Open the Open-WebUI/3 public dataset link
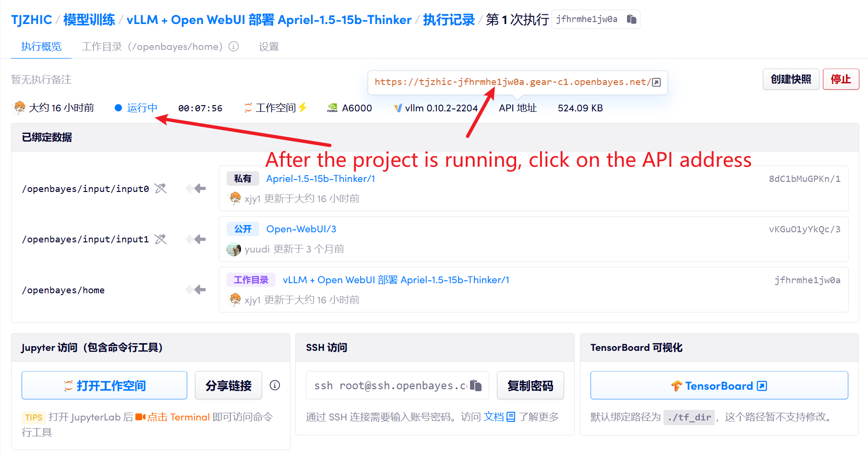868x455 pixels. (301, 229)
